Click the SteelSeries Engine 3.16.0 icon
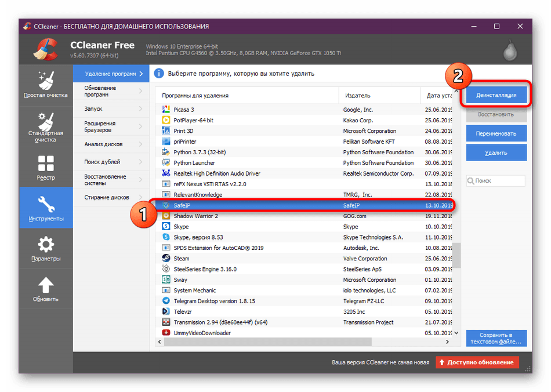 [x=166, y=269]
